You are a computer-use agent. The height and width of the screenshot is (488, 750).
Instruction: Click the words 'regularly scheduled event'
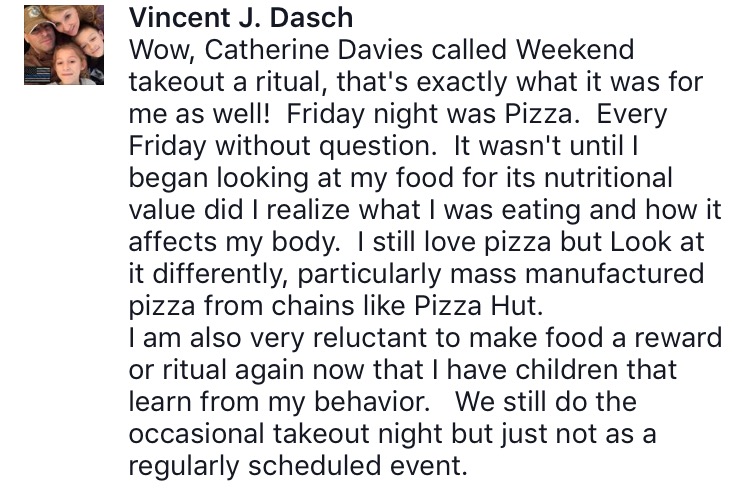(296, 466)
